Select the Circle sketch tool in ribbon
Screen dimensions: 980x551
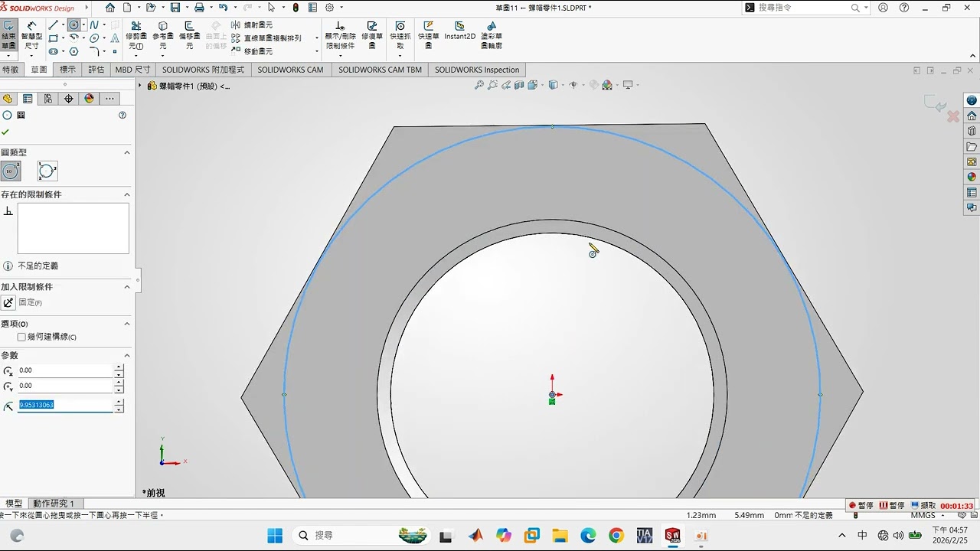click(x=73, y=25)
